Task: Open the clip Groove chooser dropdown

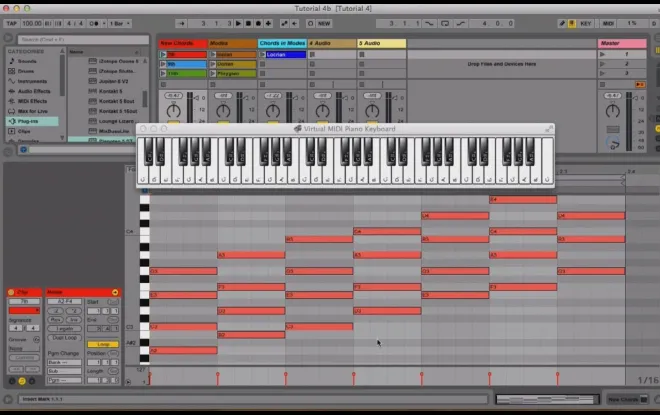Action: (x=24, y=349)
